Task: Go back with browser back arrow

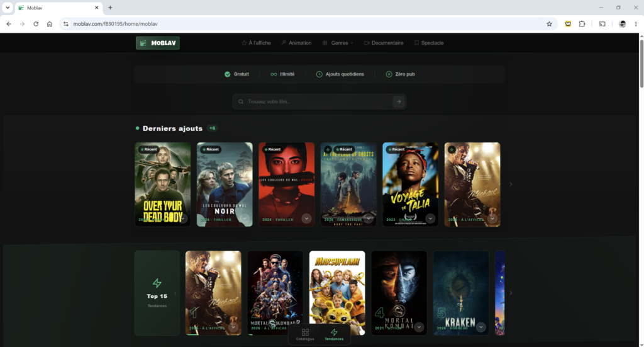Action: click(9, 24)
